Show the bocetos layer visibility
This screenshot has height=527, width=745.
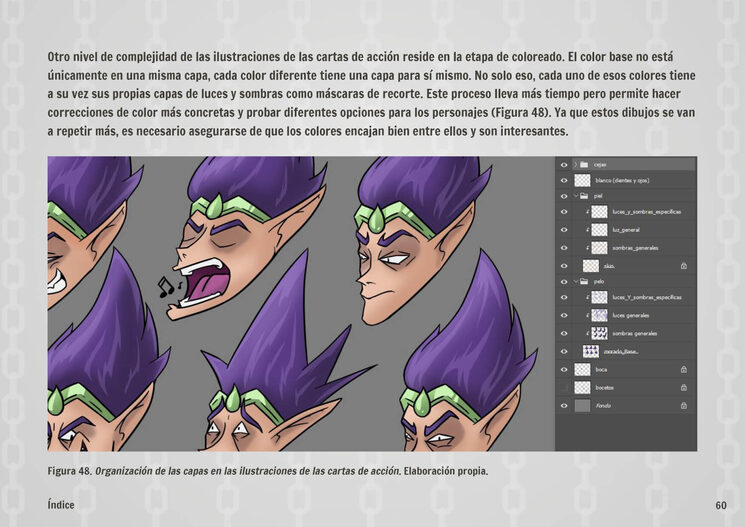click(564, 387)
